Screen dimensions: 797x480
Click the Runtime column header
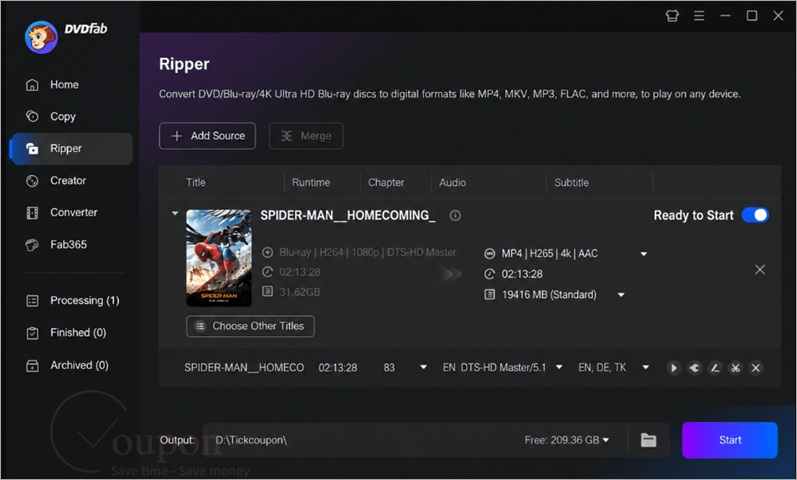311,183
